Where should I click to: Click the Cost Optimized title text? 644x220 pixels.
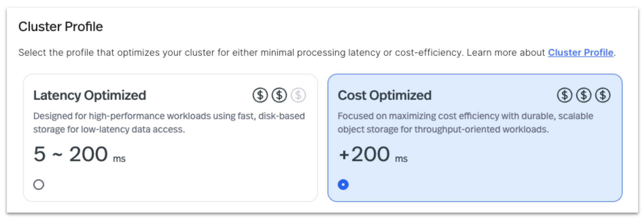point(385,95)
